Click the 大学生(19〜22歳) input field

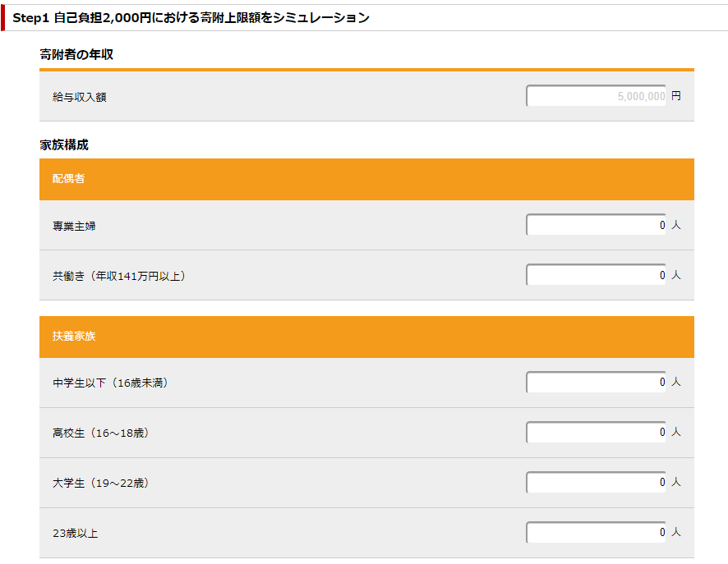[596, 483]
